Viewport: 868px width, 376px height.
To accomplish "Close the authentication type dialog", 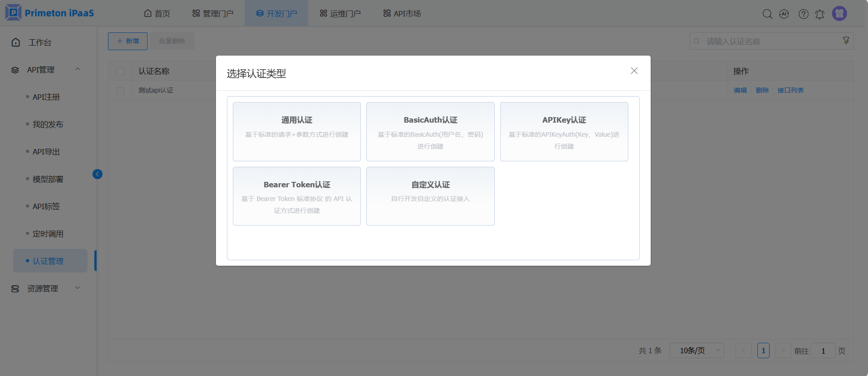I will [x=634, y=71].
